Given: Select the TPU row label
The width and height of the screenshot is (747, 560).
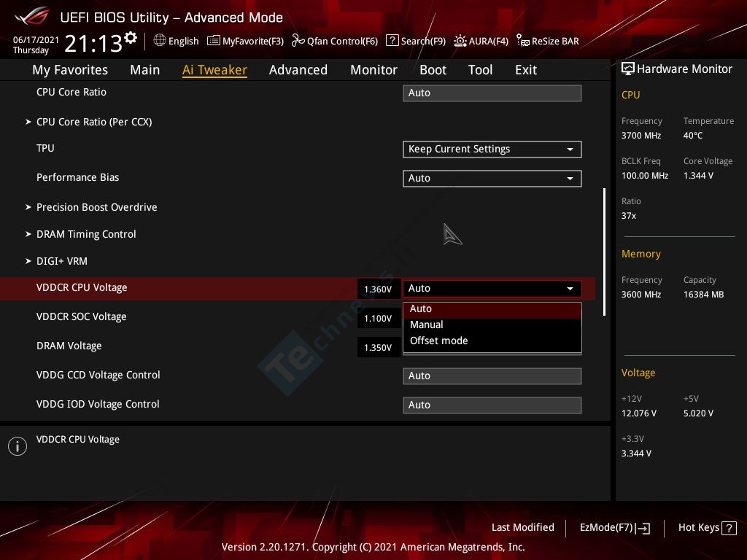Looking at the screenshot, I should point(45,148).
